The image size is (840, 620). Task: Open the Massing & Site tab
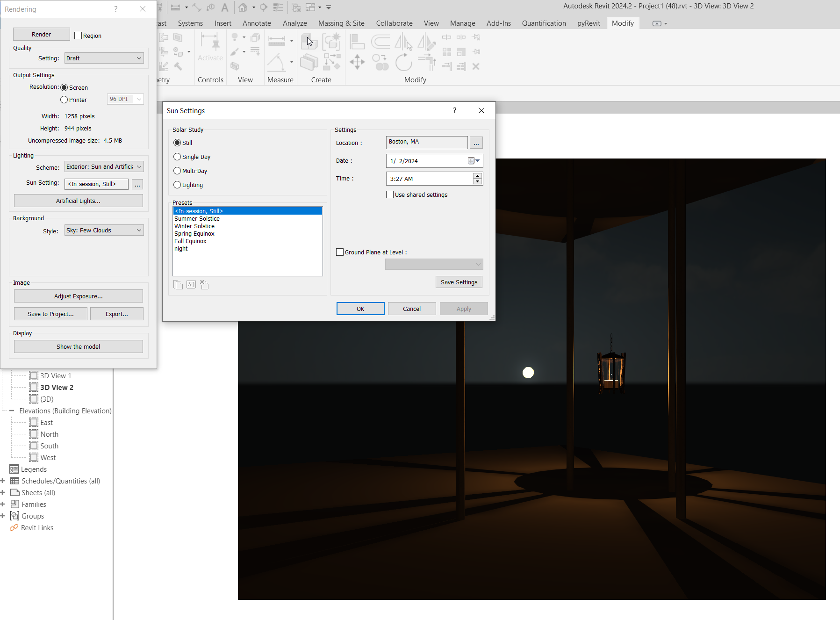[x=341, y=23]
